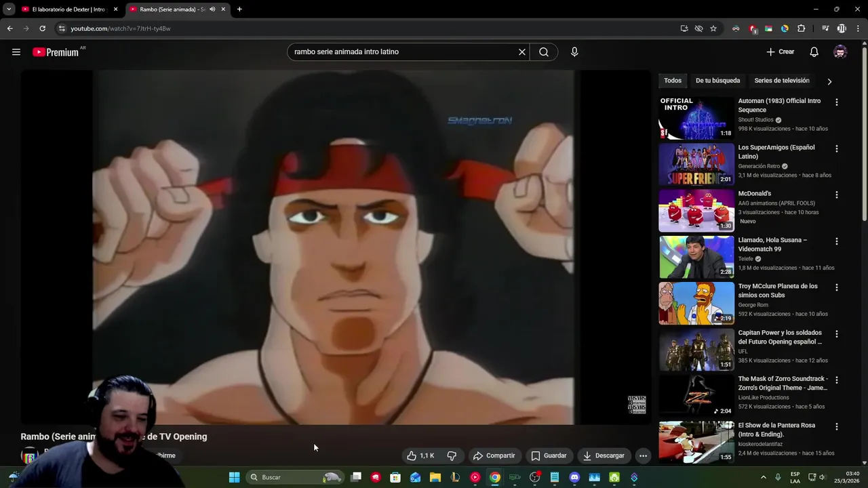
Task: Open options for Mask of Zorro video
Action: [x=836, y=380]
